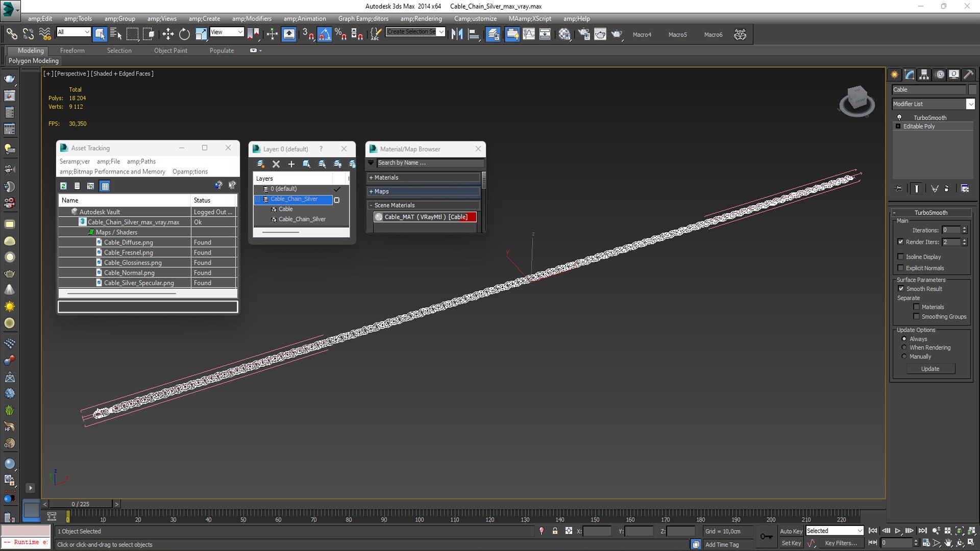
Task: Switch to the Freeform ribbon tab
Action: [x=72, y=51]
